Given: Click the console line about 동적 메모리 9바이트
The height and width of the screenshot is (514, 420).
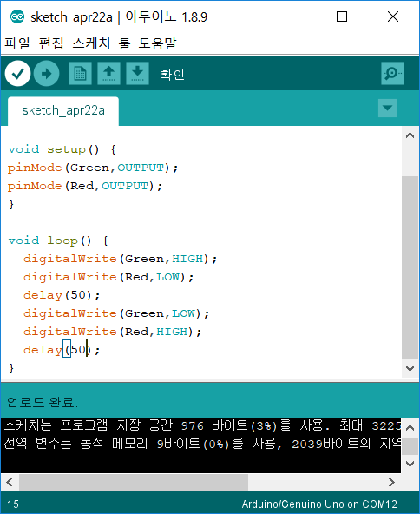Looking at the screenshot, I should click(202, 444).
